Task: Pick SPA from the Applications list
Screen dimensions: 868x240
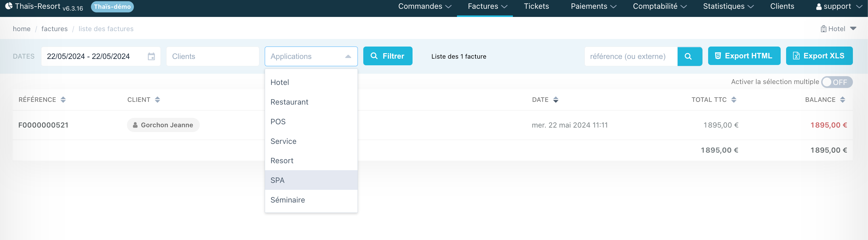Action: coord(311,180)
